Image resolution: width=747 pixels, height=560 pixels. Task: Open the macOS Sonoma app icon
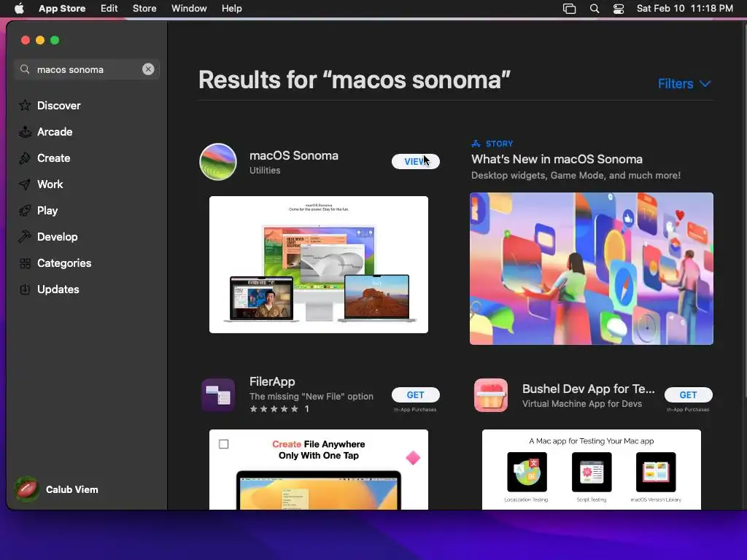coord(217,162)
